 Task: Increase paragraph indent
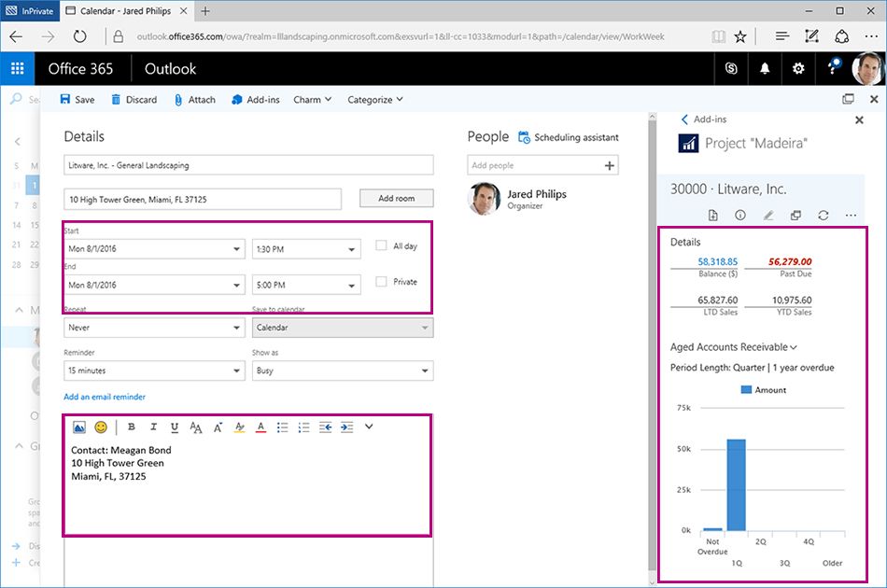pyautogui.click(x=346, y=427)
